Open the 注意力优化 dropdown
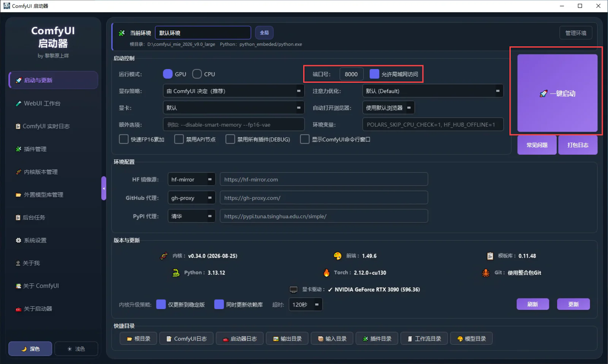This screenshot has width=608, height=364. [x=433, y=91]
